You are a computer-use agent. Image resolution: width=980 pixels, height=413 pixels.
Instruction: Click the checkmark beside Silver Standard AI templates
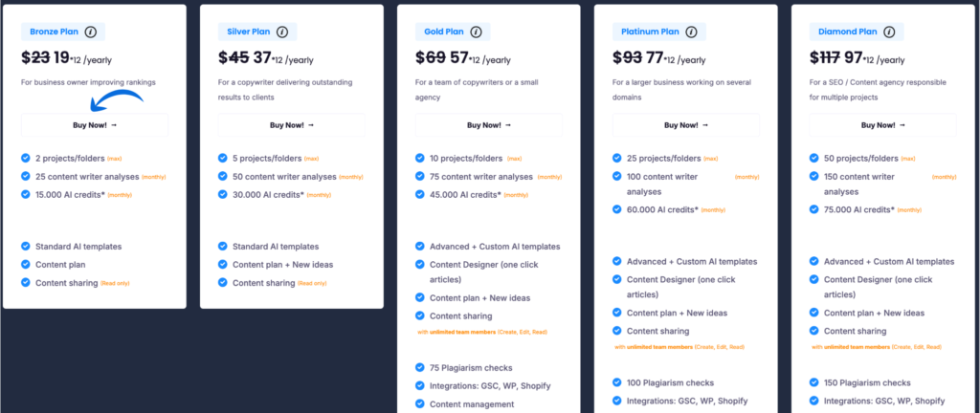(x=222, y=247)
